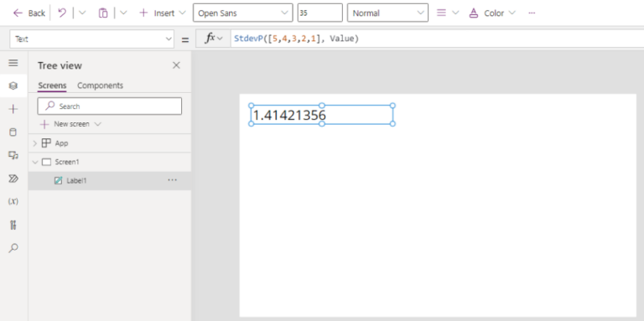Expand the New screen dropdown chevron
Image resolution: width=644 pixels, height=321 pixels.
pos(98,124)
